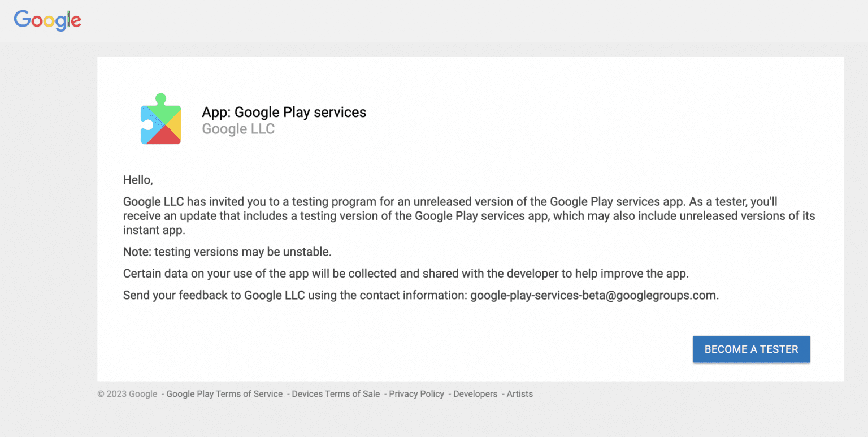Click the Google Play services puzzle icon
The height and width of the screenshot is (437, 868).
click(160, 119)
